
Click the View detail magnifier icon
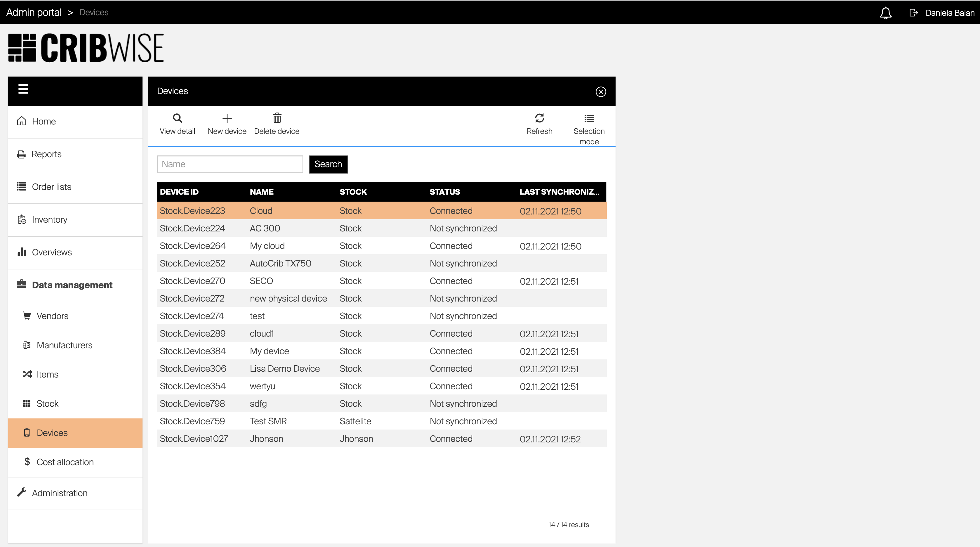click(177, 118)
